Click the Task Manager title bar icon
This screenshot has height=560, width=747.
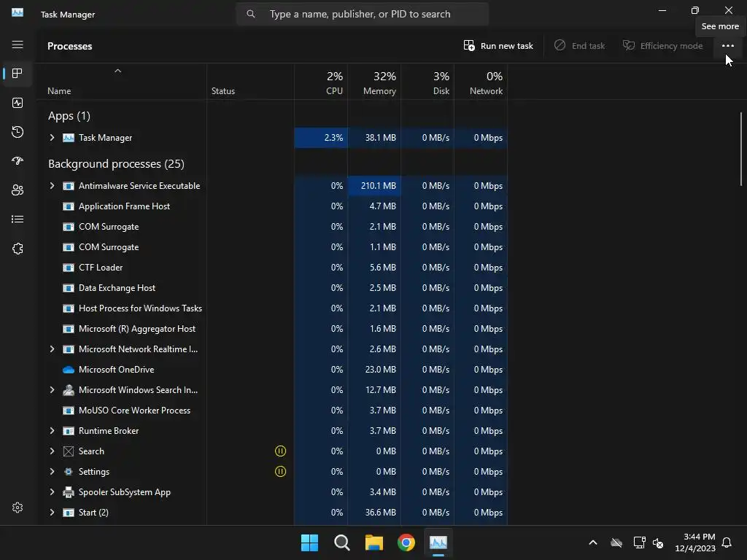[18, 13]
